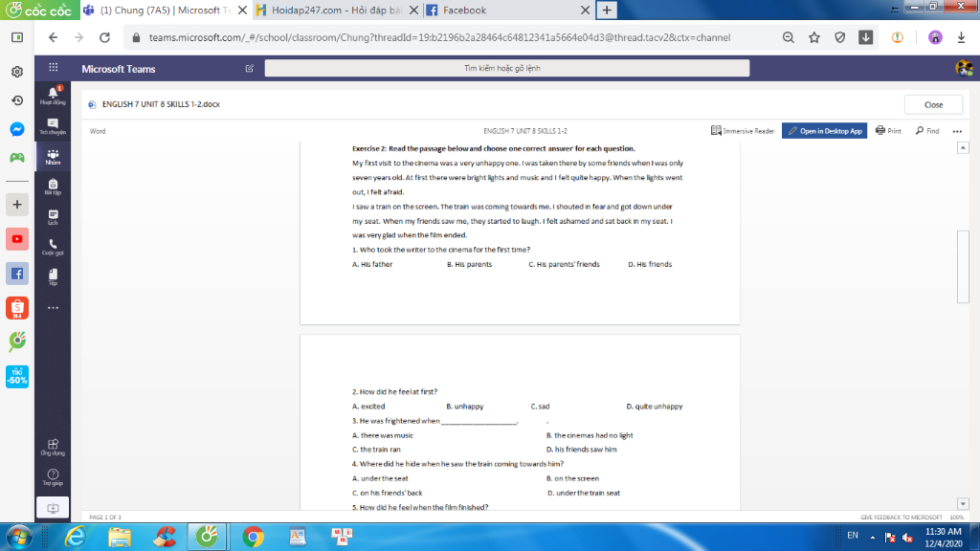The height and width of the screenshot is (551, 980).
Task: Open Tiki -50% shortcut in sidebar
Action: (17, 377)
